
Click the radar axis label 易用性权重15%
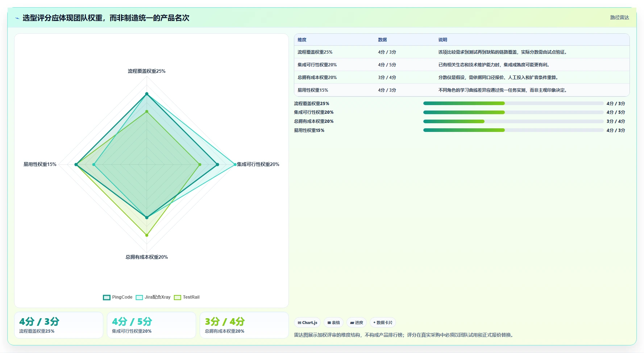click(40, 165)
